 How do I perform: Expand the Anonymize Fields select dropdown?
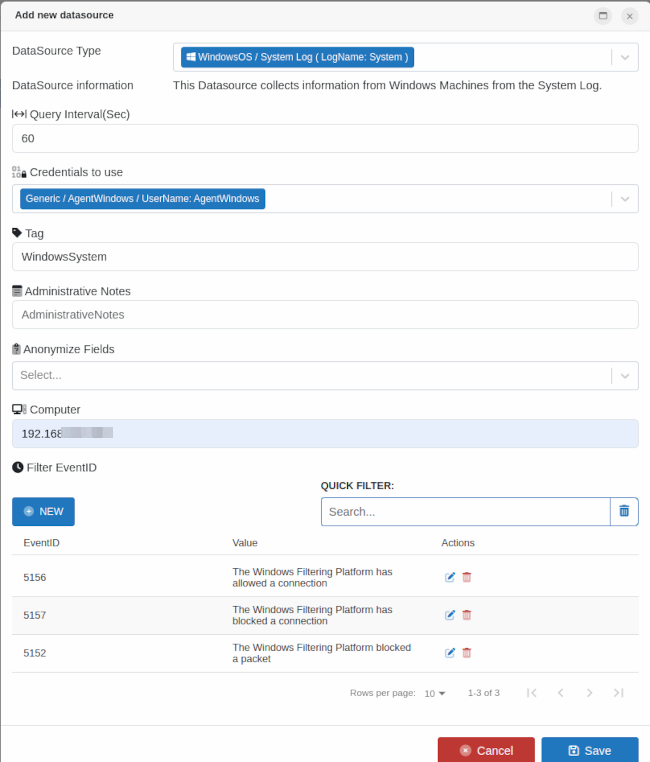[625, 376]
